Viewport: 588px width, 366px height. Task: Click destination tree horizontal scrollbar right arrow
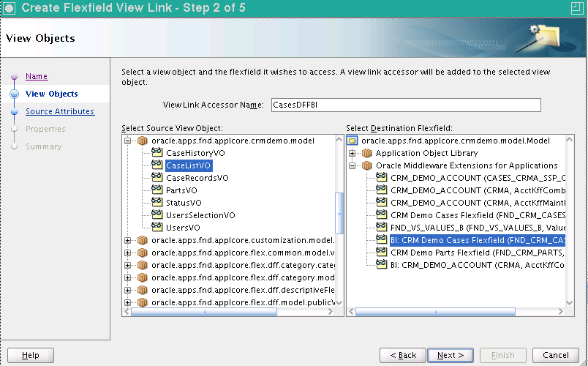(561, 312)
